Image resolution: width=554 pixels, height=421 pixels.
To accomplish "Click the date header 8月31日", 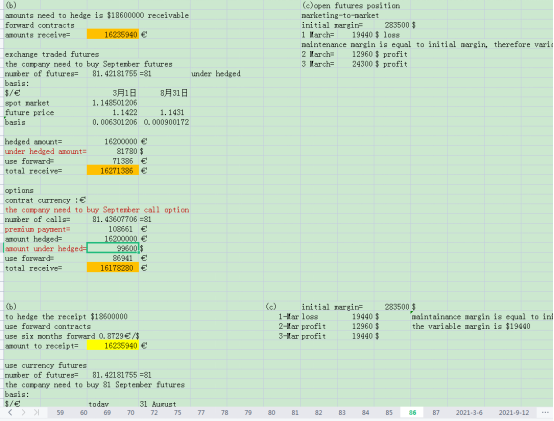I will (173, 93).
